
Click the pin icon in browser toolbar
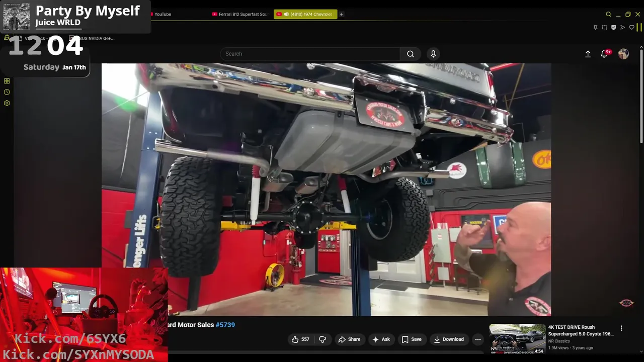[x=595, y=27]
